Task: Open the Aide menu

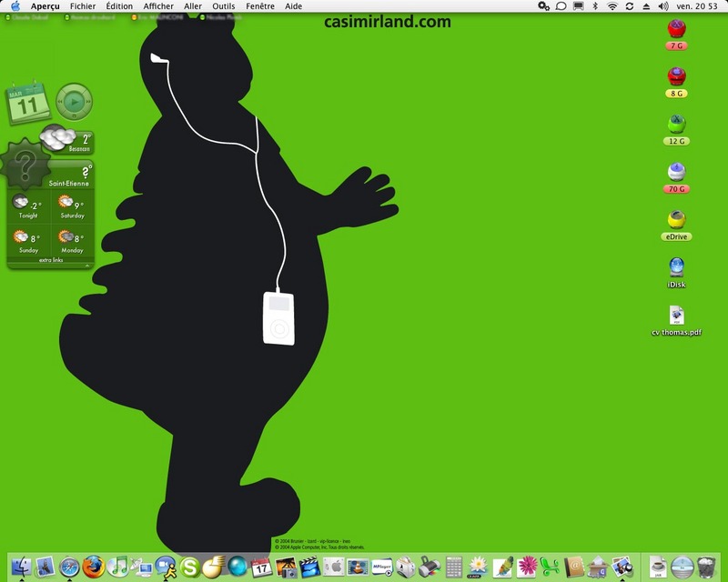Action: point(293,6)
